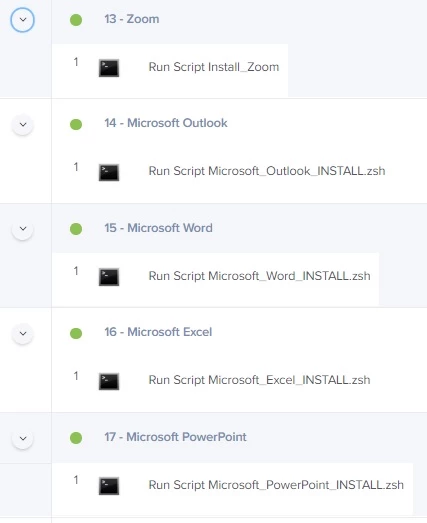Click the terminal icon for Word install script

(109, 277)
